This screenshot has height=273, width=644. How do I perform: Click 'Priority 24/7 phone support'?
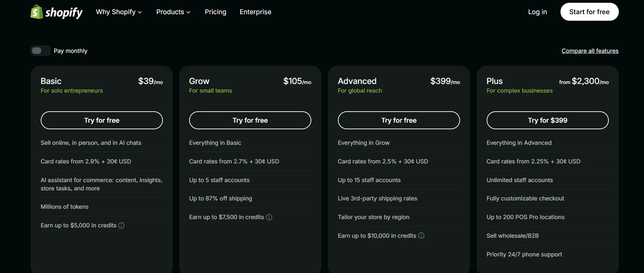point(524,254)
